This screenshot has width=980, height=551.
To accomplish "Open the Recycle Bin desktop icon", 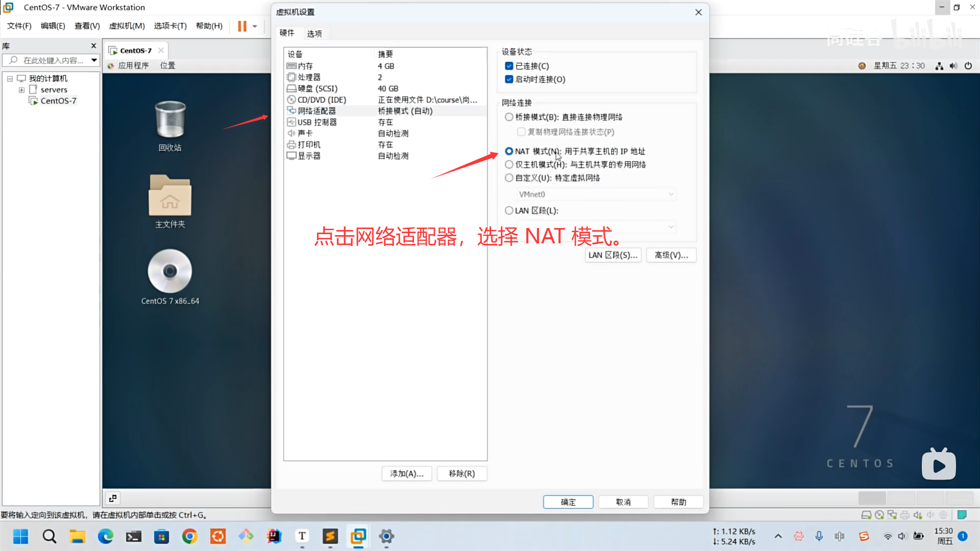I will point(170,120).
